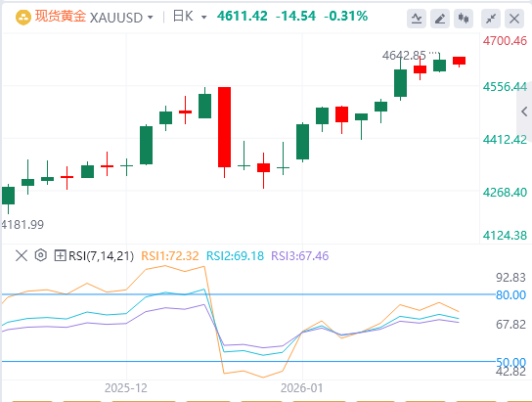
Task: Open the 日K timeframe dropdown
Action: (x=190, y=17)
